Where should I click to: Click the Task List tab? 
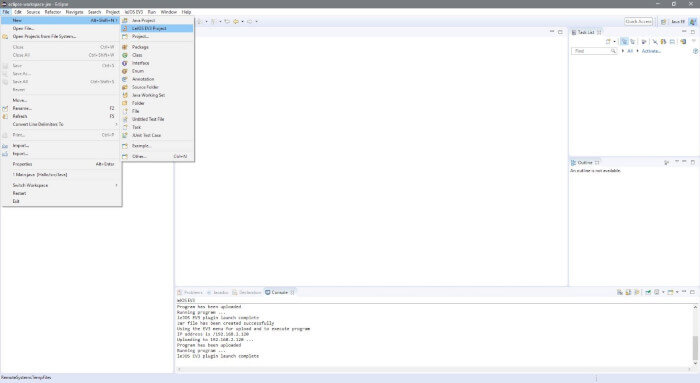pos(586,32)
